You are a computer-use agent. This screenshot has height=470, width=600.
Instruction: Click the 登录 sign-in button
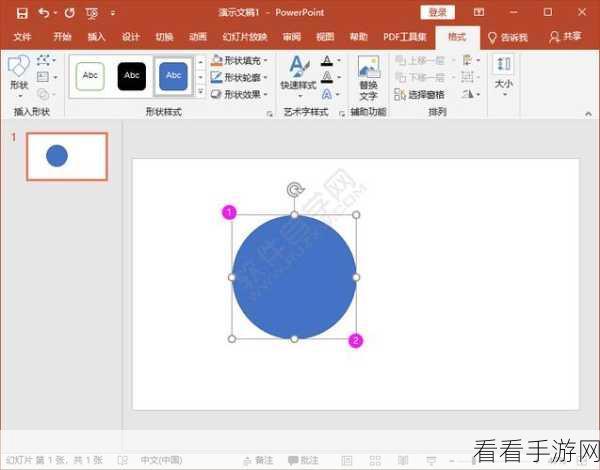point(438,12)
